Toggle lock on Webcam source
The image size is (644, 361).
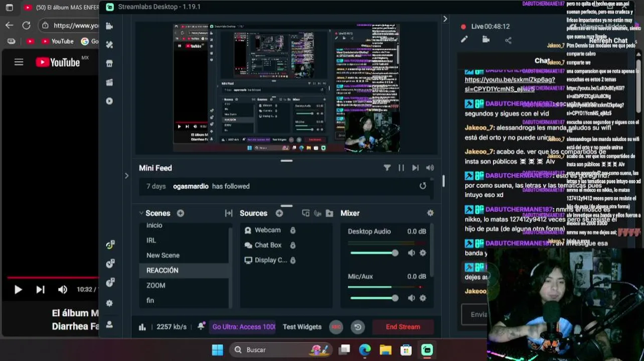tap(293, 230)
